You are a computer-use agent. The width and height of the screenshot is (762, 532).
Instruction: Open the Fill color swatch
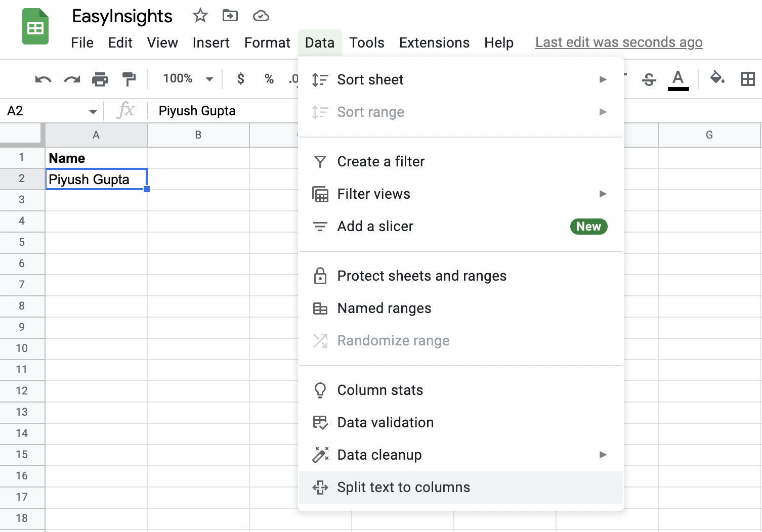[717, 79]
